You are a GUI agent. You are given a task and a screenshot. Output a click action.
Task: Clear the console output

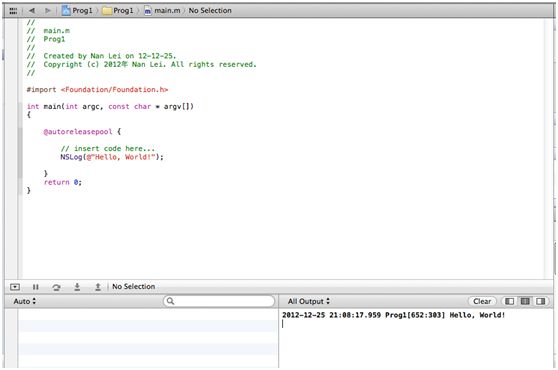tap(482, 301)
